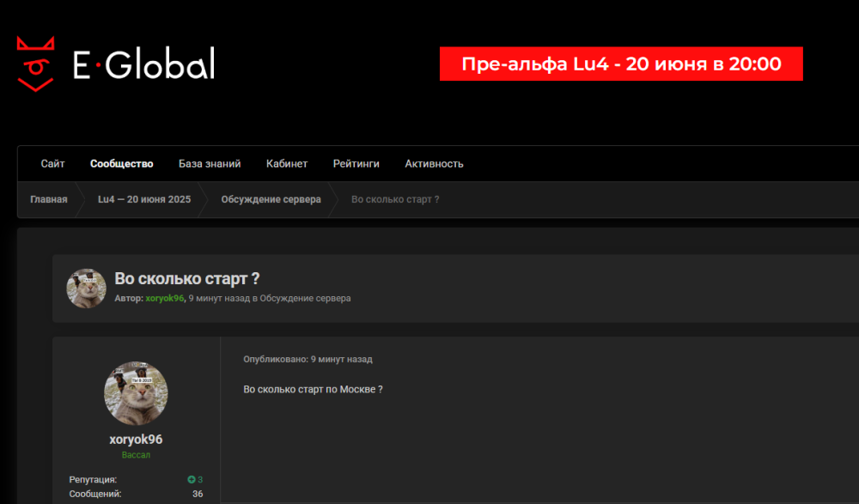
Task: Open the Активность menu item
Action: pos(434,164)
